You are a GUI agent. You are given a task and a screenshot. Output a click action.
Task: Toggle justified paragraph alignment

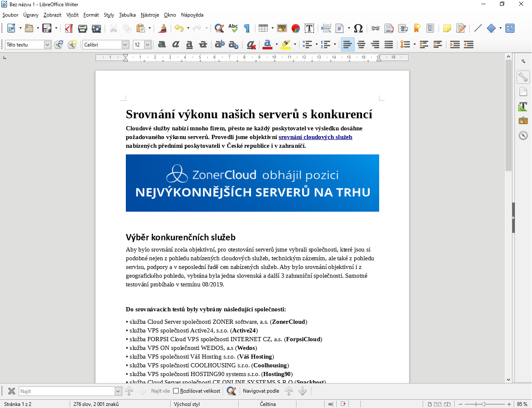pos(389,44)
